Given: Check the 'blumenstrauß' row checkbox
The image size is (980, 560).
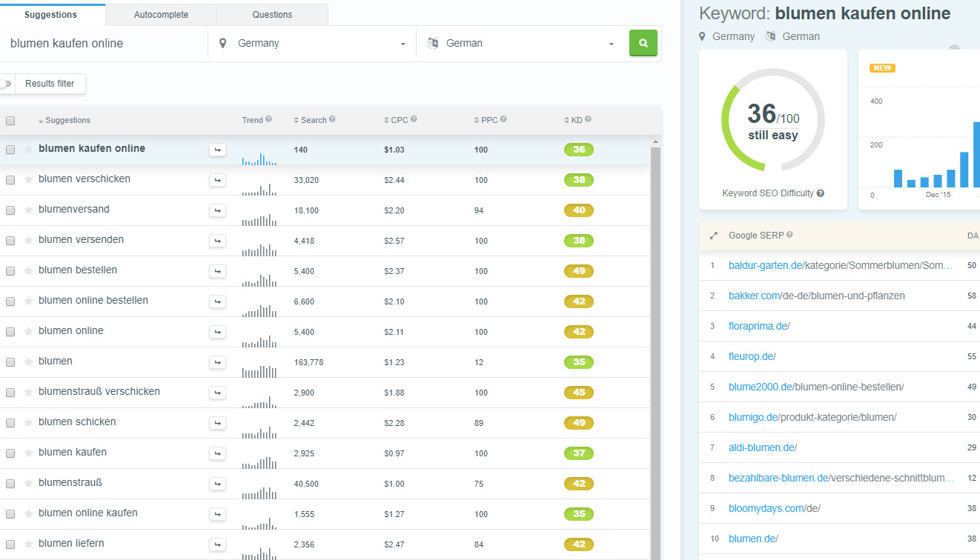Looking at the screenshot, I should (x=10, y=484).
